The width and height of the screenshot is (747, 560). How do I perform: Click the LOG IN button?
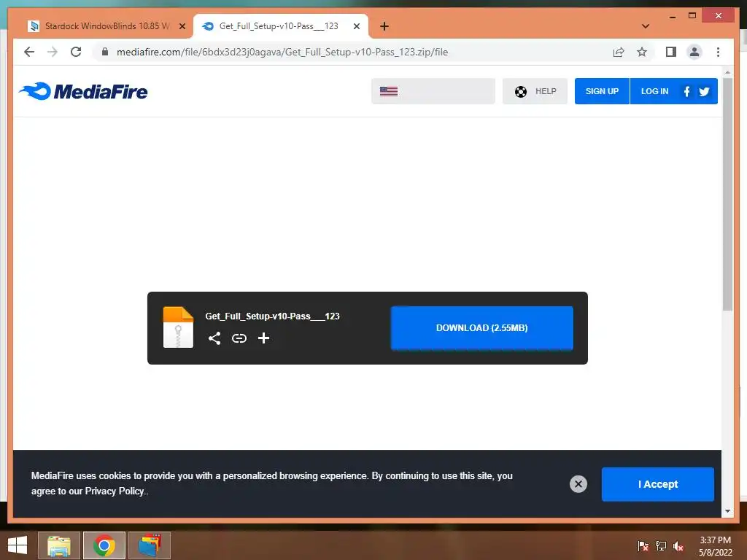click(x=654, y=91)
